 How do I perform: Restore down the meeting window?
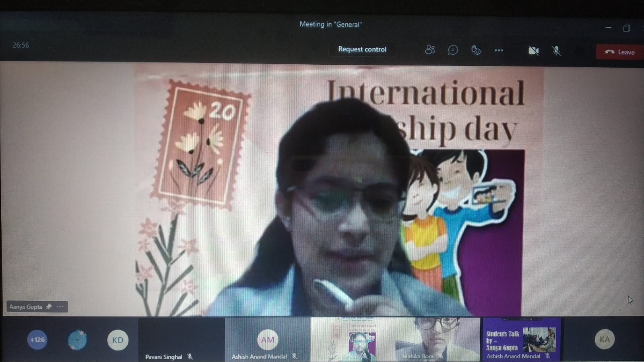(x=627, y=28)
